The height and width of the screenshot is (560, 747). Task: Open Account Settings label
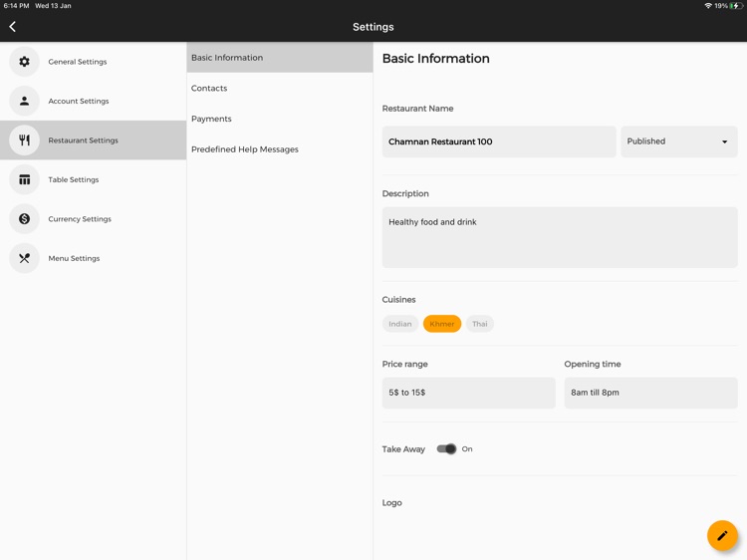pos(79,101)
